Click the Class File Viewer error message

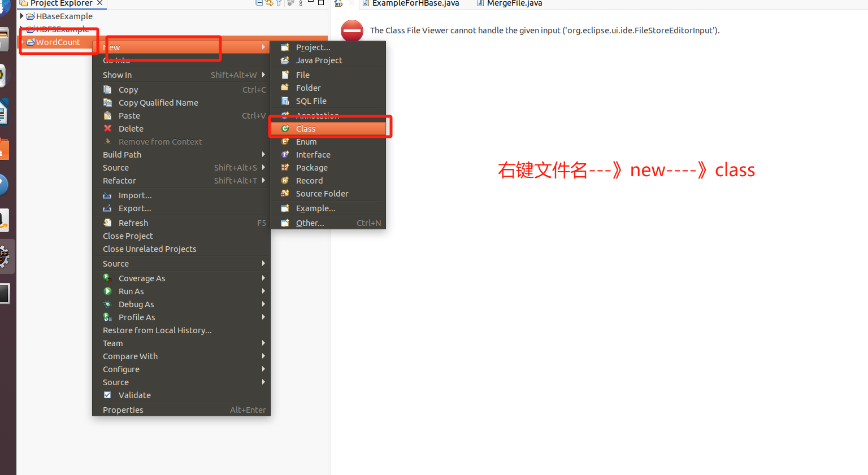545,30
